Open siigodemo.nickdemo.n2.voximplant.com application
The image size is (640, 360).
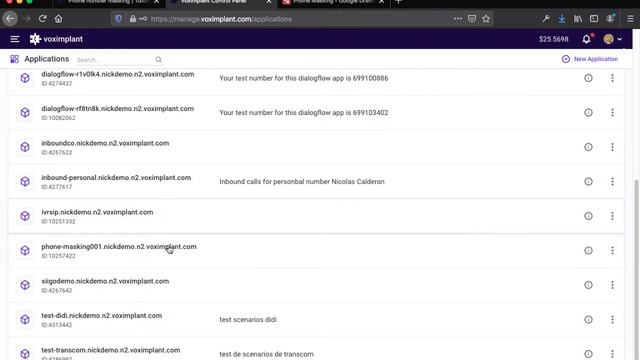(105, 281)
